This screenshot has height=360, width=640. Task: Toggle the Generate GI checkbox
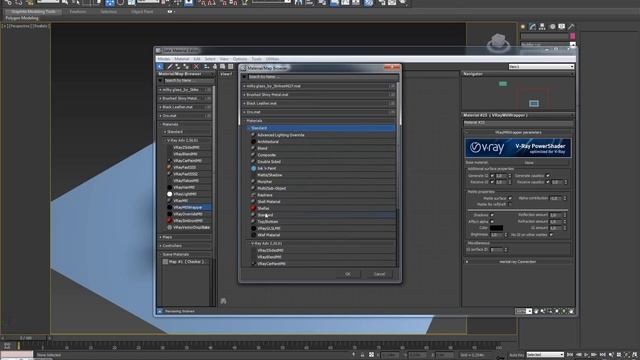[492, 176]
